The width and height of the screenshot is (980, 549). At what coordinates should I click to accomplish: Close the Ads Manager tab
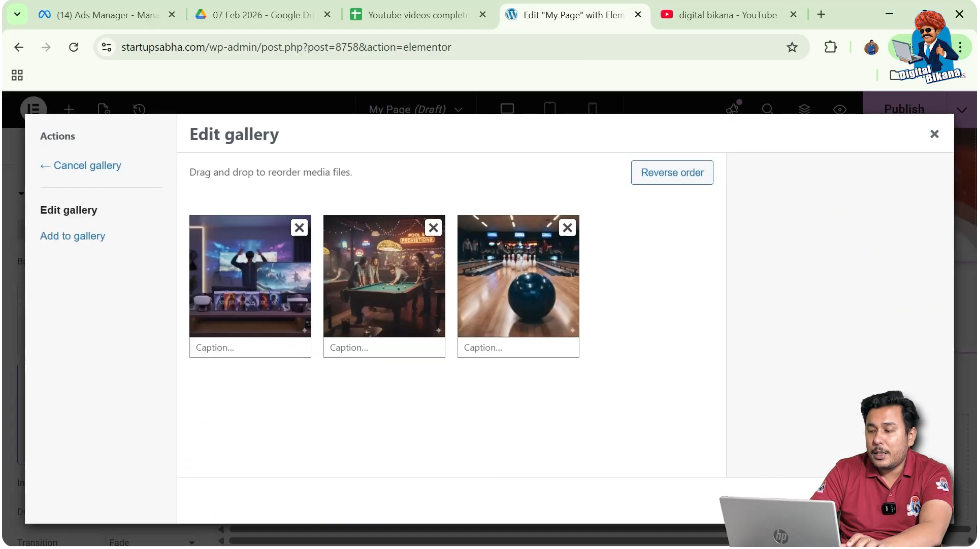point(172,14)
